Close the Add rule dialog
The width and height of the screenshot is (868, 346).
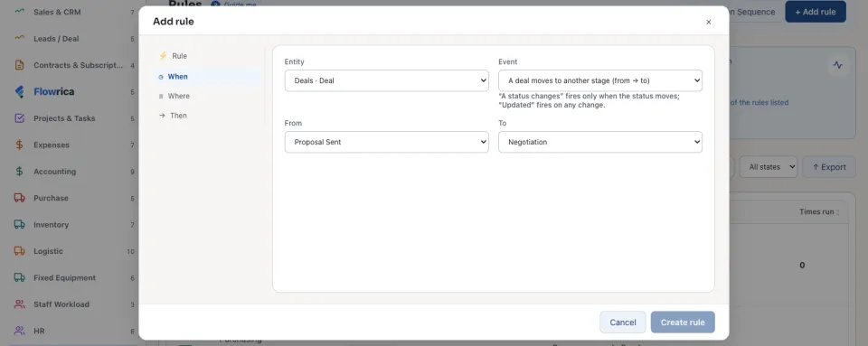pos(709,22)
